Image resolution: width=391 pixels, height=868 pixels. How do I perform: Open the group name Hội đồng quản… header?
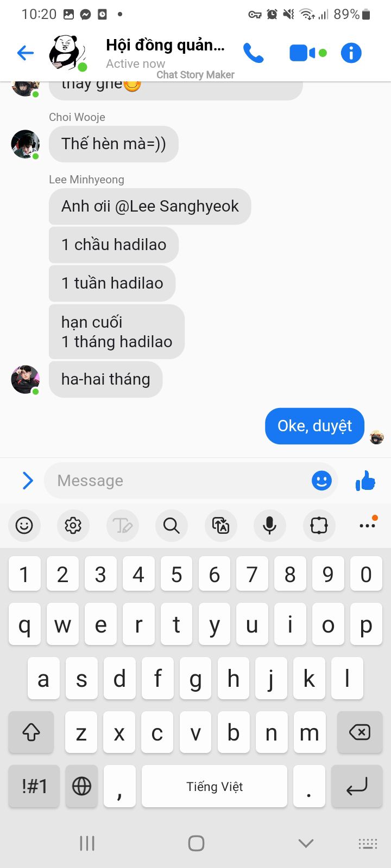pos(165,45)
